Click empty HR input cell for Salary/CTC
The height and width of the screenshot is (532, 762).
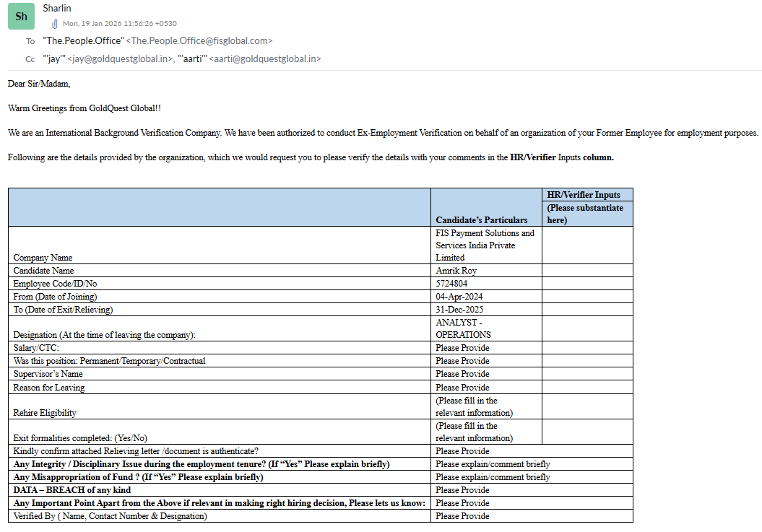[x=587, y=348]
